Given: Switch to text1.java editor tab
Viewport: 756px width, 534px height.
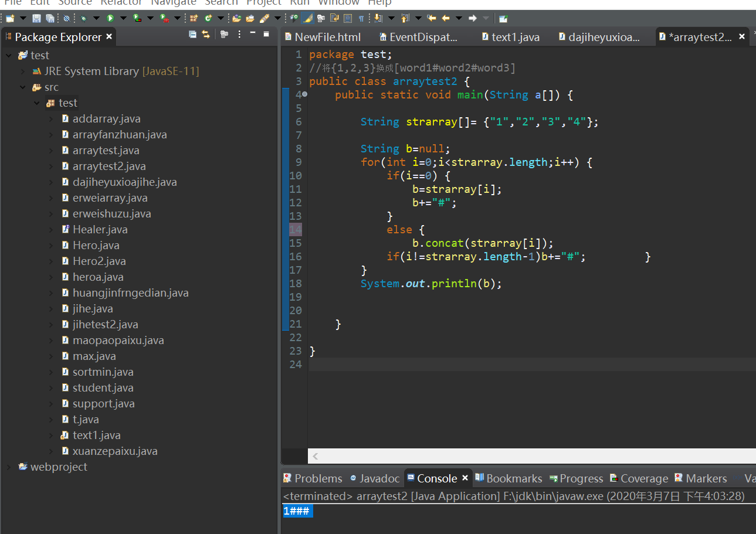Looking at the screenshot, I should 510,37.
